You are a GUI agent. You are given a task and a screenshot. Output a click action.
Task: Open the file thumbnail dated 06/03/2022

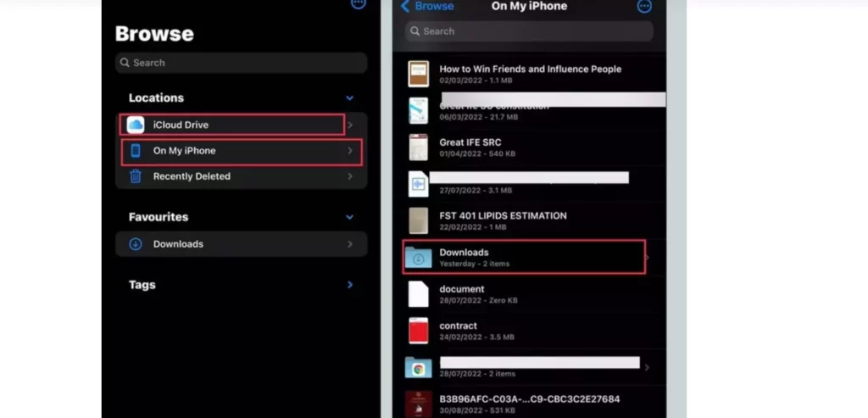[x=419, y=111]
